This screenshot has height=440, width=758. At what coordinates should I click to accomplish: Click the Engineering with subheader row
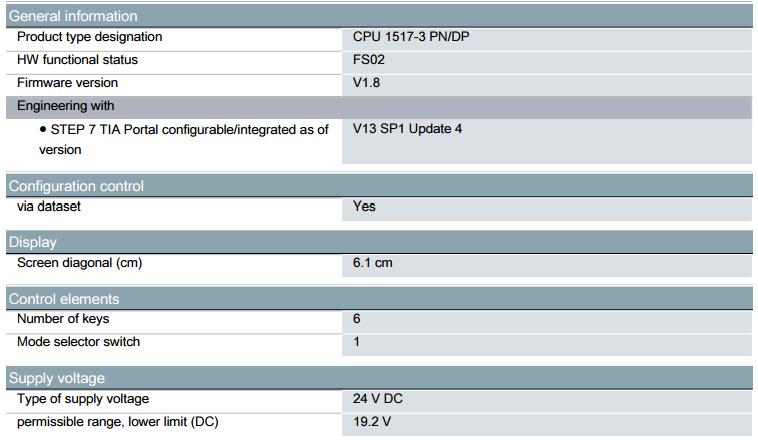pyautogui.click(x=65, y=106)
